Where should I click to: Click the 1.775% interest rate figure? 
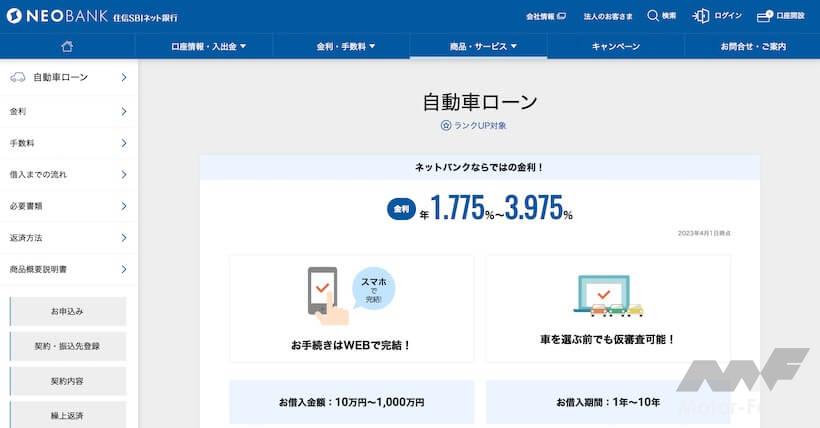click(x=462, y=208)
